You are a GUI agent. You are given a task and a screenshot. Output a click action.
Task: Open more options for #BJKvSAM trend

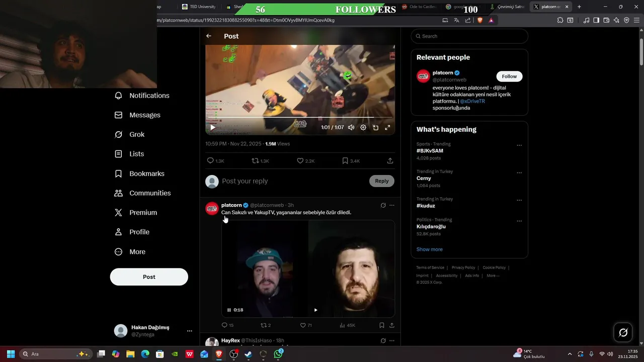click(x=519, y=146)
